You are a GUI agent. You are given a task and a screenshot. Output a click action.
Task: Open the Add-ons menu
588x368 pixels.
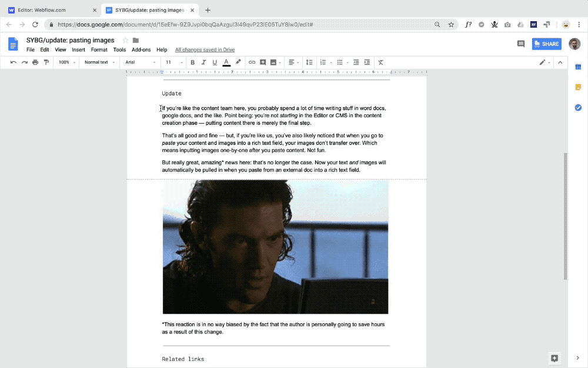click(x=141, y=49)
